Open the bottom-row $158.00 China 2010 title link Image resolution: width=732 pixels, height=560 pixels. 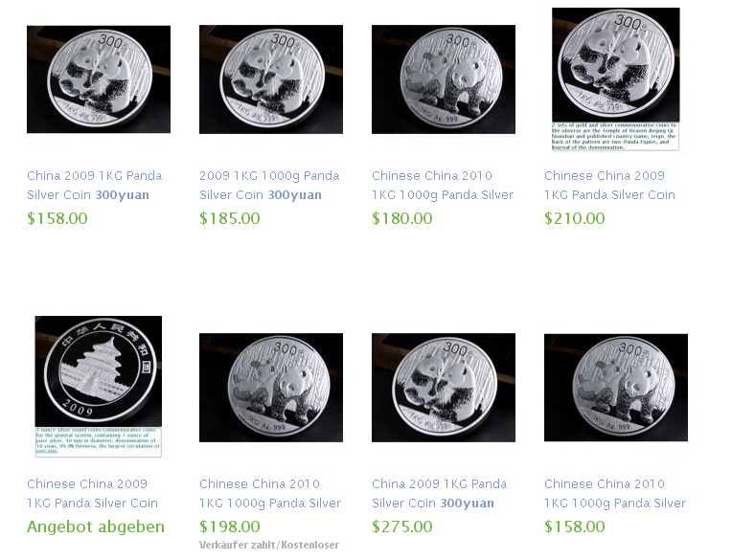[x=615, y=493]
